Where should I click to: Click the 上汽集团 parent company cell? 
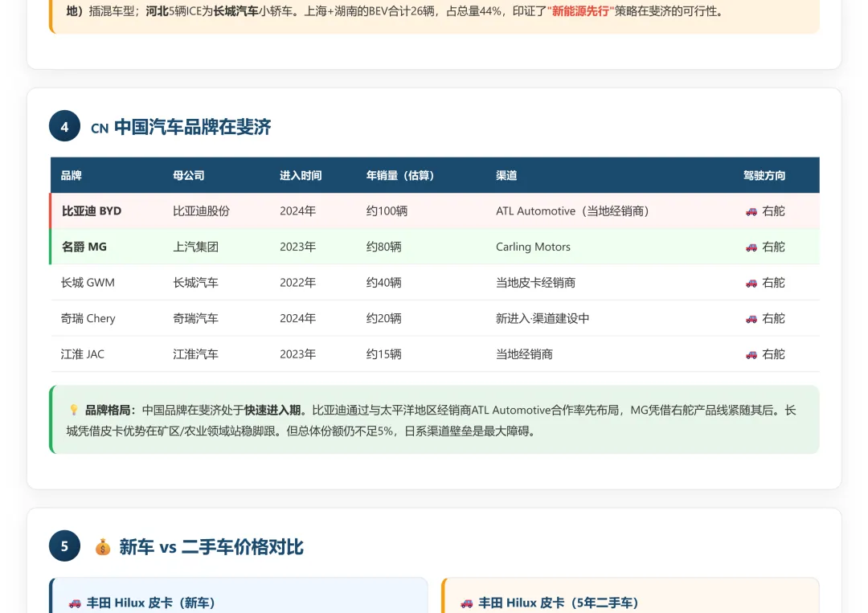195,247
